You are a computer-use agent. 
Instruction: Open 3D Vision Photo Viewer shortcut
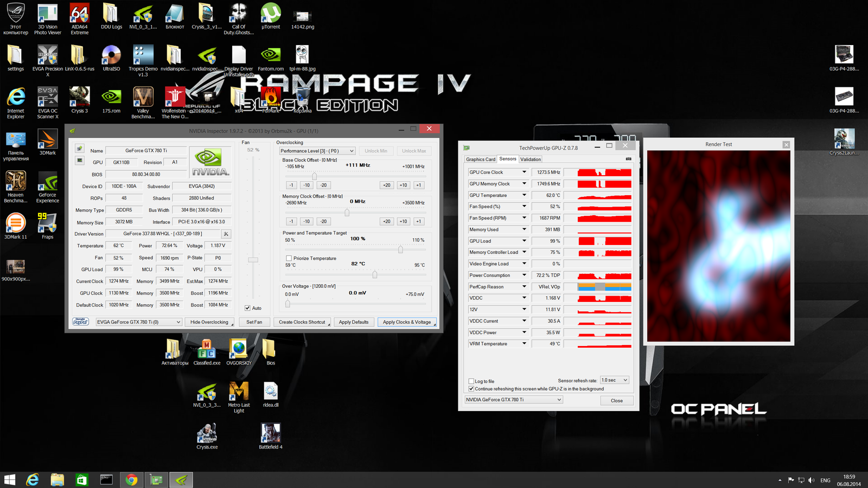[x=48, y=18]
